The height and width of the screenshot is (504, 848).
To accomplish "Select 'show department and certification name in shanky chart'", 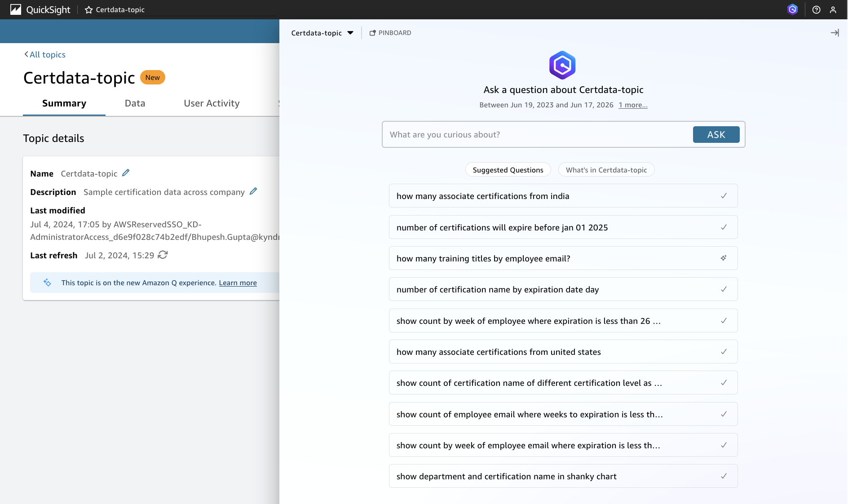I will click(563, 476).
